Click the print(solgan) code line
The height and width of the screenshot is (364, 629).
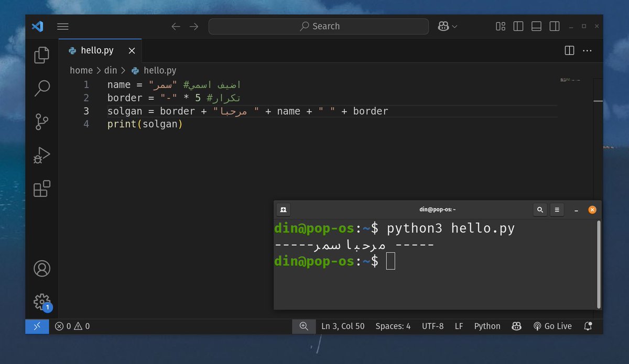coord(145,124)
